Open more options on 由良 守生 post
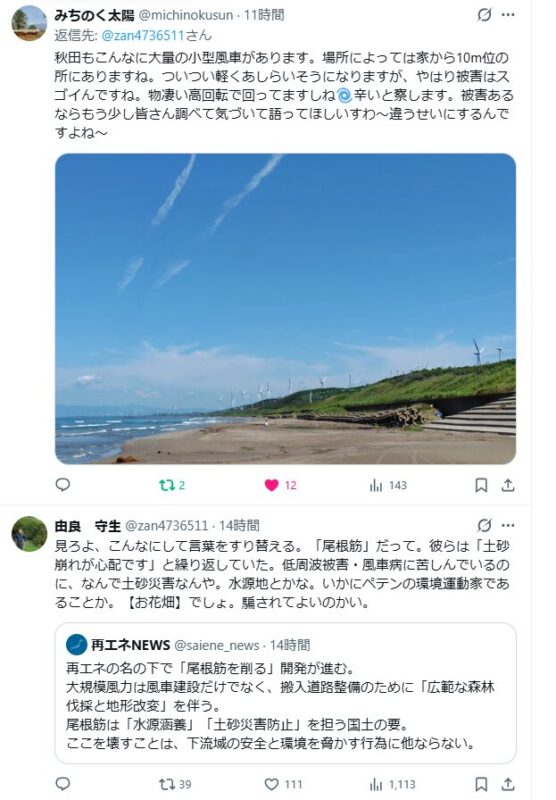This screenshot has height=800, width=556. [x=508, y=525]
